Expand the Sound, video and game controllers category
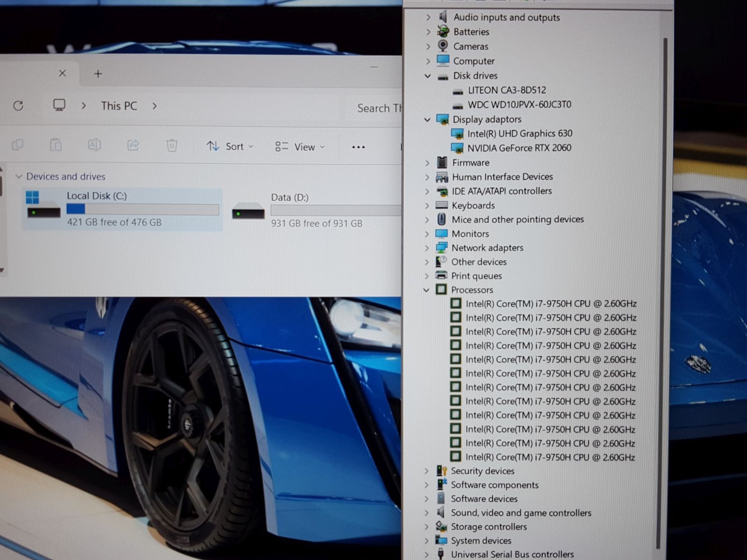The height and width of the screenshot is (560, 747). pyautogui.click(x=426, y=513)
